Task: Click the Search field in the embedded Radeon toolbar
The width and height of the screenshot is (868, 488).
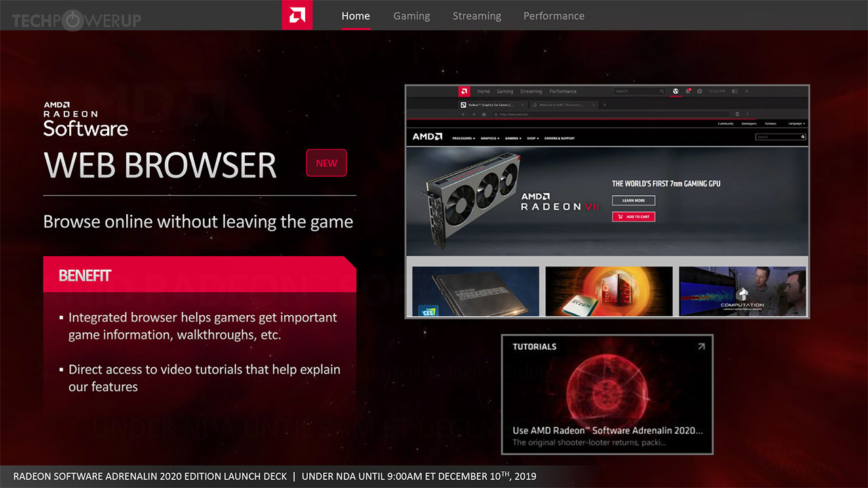Action: pyautogui.click(x=639, y=91)
